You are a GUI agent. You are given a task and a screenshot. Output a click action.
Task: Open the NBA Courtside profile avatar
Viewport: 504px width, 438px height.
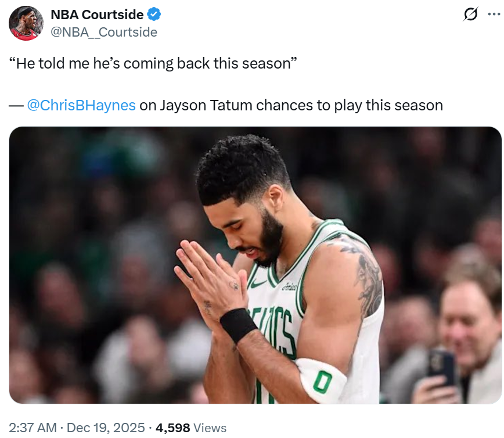[x=26, y=23]
